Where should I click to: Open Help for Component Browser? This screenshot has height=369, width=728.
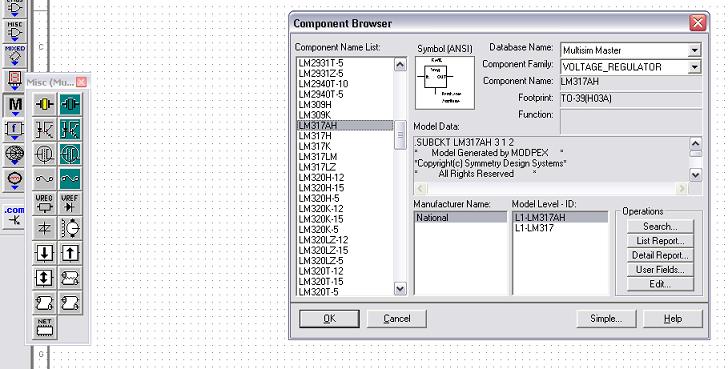[x=673, y=318]
